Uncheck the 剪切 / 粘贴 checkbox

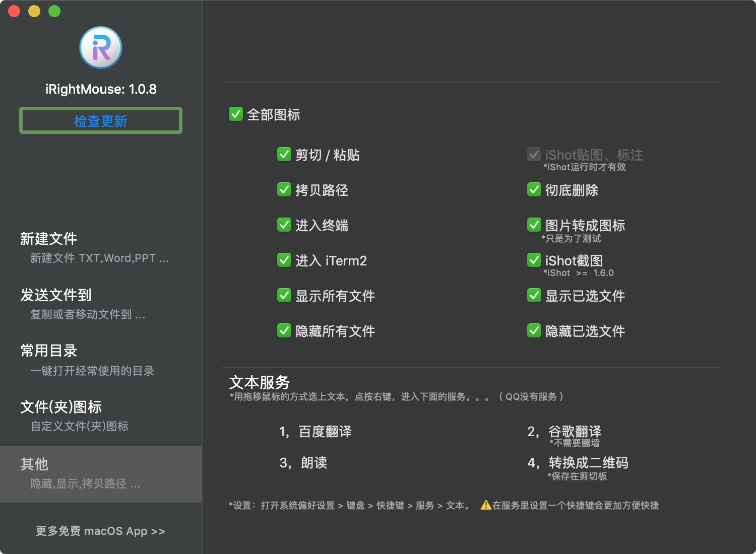click(284, 154)
